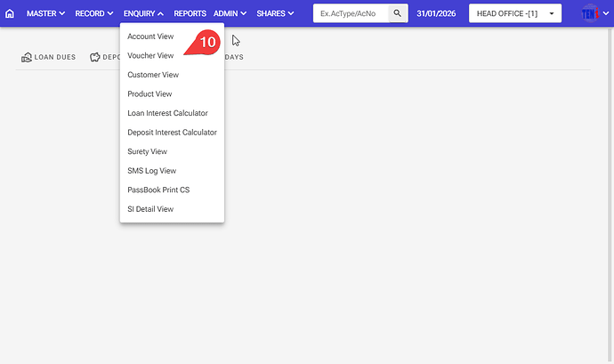
Task: Click the search magnifier icon
Action: [398, 14]
